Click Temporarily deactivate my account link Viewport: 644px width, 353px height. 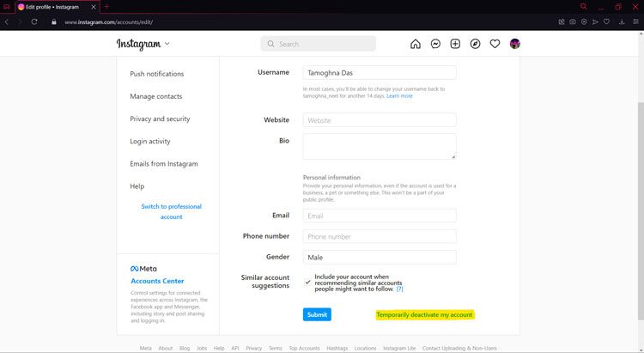(425, 315)
